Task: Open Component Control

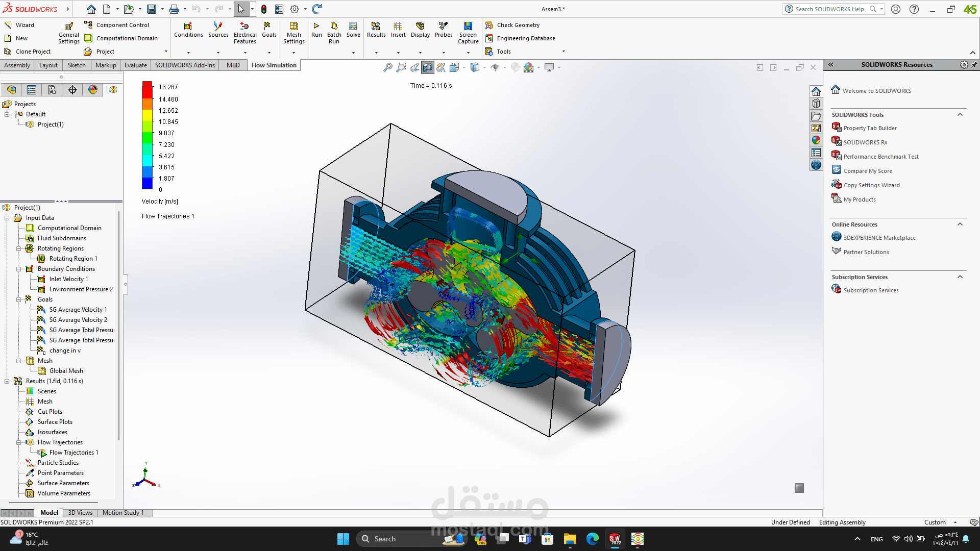Action: pyautogui.click(x=117, y=25)
